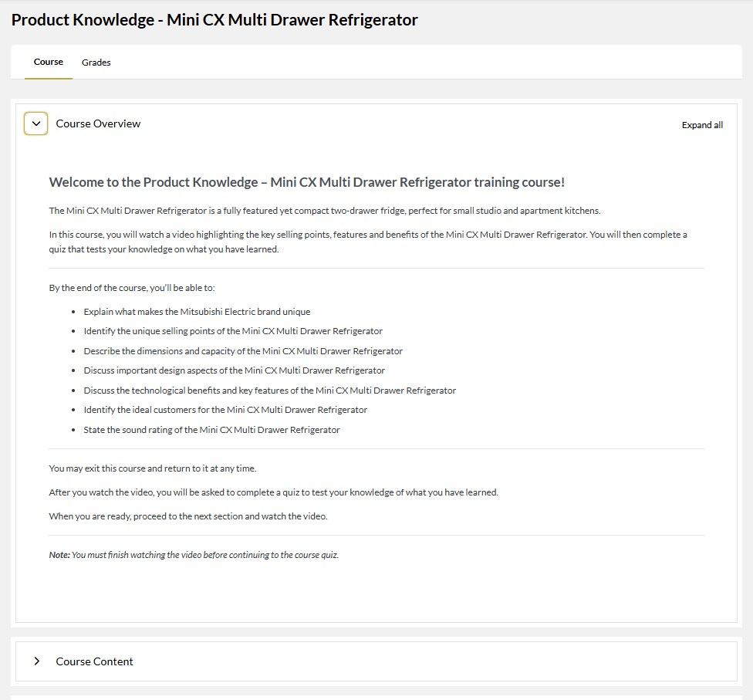The height and width of the screenshot is (700, 753).
Task: Expand the Course Content section chevron
Action: pyautogui.click(x=36, y=661)
